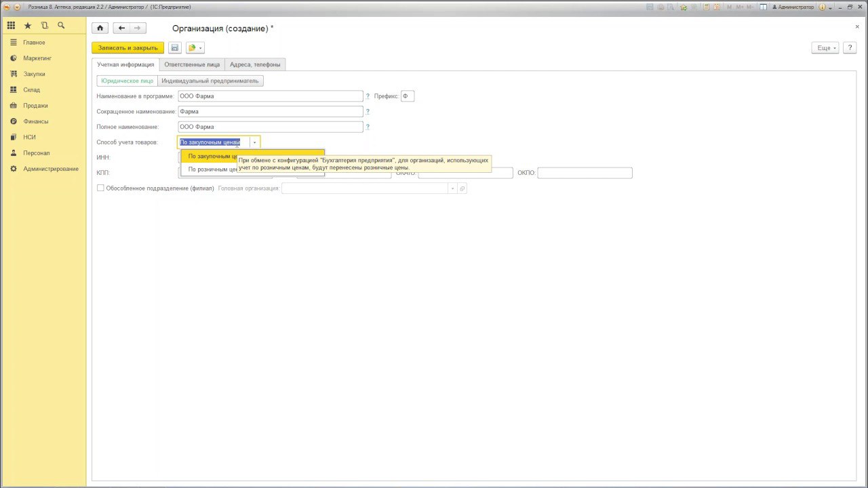Open the sections menu grid icon
The image size is (868, 488).
11,25
